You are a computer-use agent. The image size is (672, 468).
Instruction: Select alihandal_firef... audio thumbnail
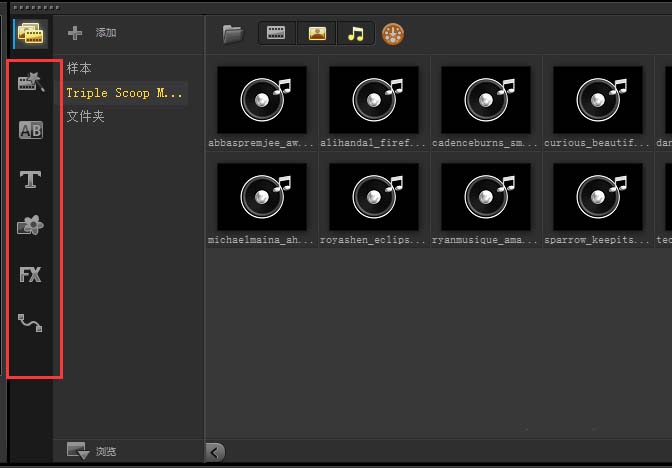(x=374, y=100)
